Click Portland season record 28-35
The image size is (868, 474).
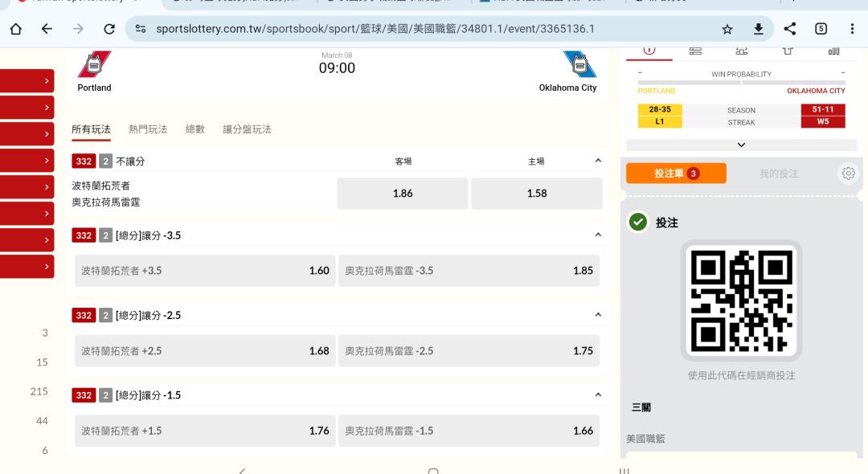tap(660, 109)
